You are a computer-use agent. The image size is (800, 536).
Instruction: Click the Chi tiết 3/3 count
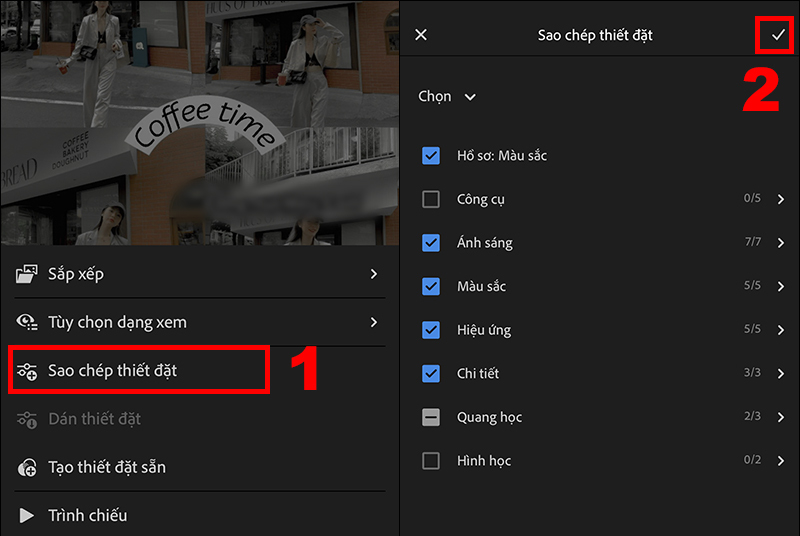(752, 372)
